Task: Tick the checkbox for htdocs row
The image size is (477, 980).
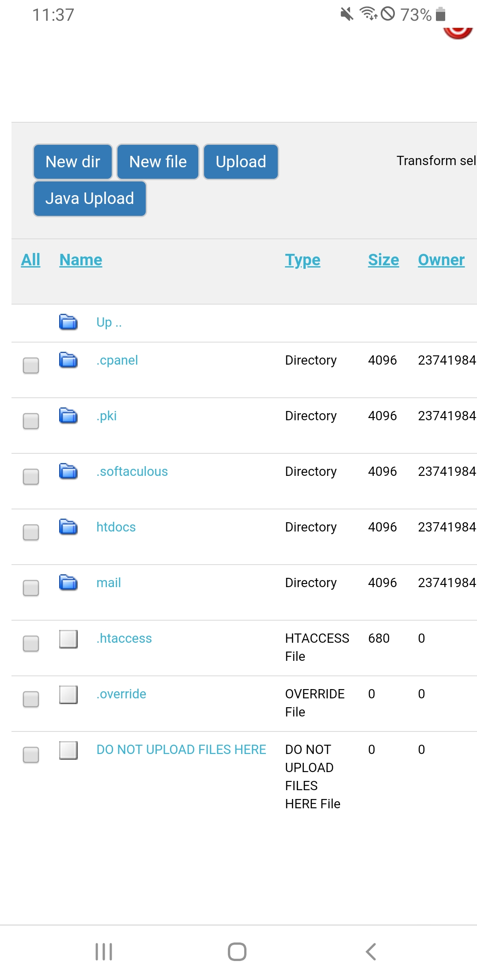Action: pos(31,532)
